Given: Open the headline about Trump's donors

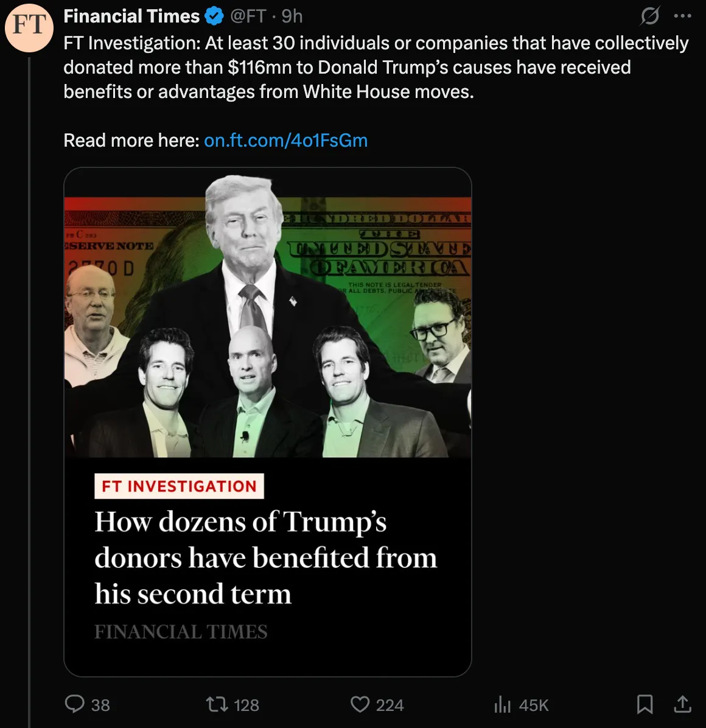Looking at the screenshot, I should pos(265,558).
